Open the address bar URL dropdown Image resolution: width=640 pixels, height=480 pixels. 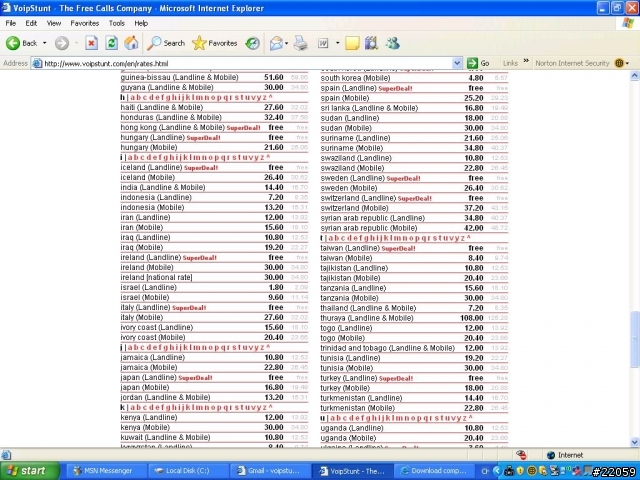[x=457, y=63]
